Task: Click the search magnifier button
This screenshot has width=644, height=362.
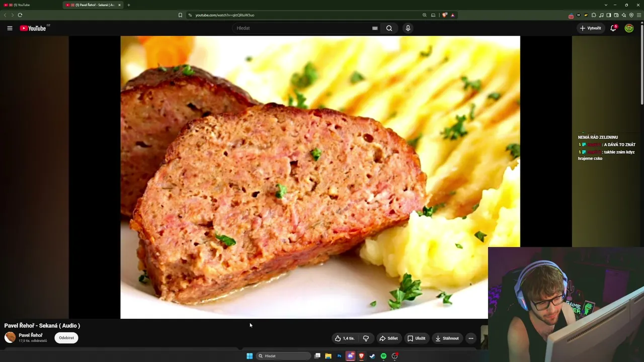Action: [389, 28]
